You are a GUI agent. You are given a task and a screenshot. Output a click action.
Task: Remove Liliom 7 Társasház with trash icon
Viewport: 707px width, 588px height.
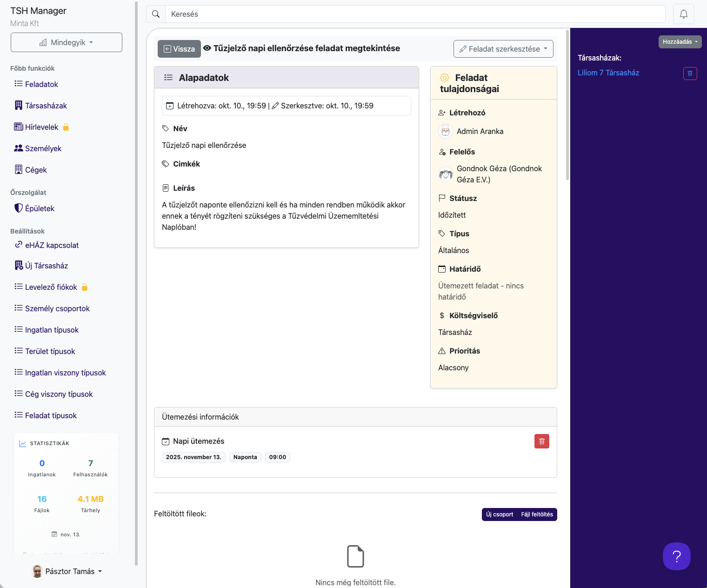tap(690, 73)
